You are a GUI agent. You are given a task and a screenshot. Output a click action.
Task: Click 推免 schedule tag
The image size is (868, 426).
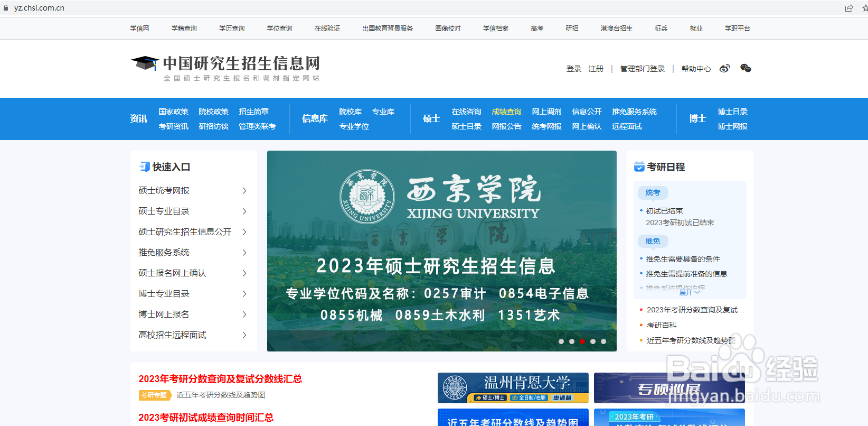653,241
